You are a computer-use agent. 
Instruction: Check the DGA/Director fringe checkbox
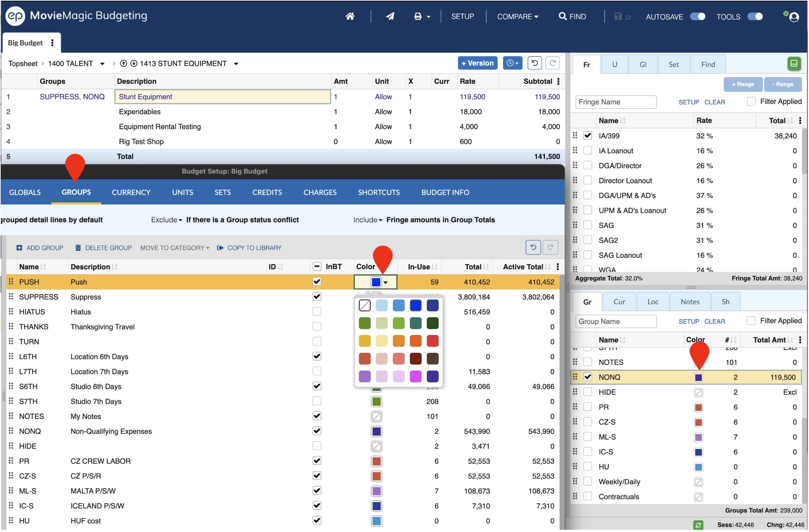pos(587,165)
